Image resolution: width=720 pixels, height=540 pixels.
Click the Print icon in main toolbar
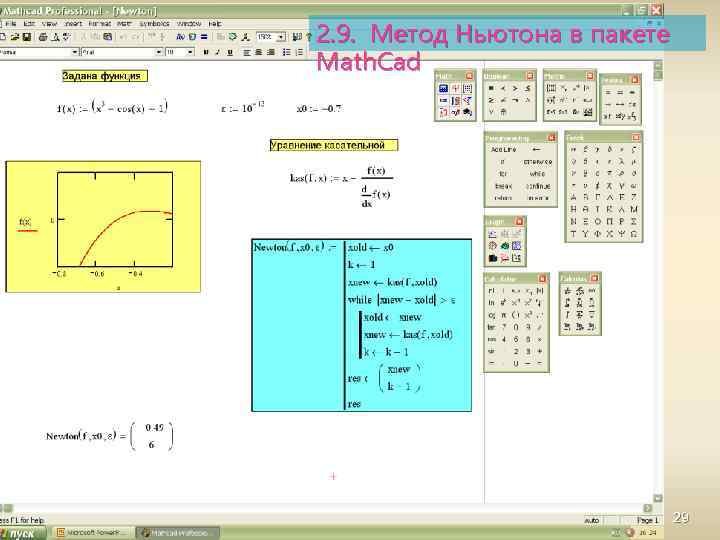[43, 37]
